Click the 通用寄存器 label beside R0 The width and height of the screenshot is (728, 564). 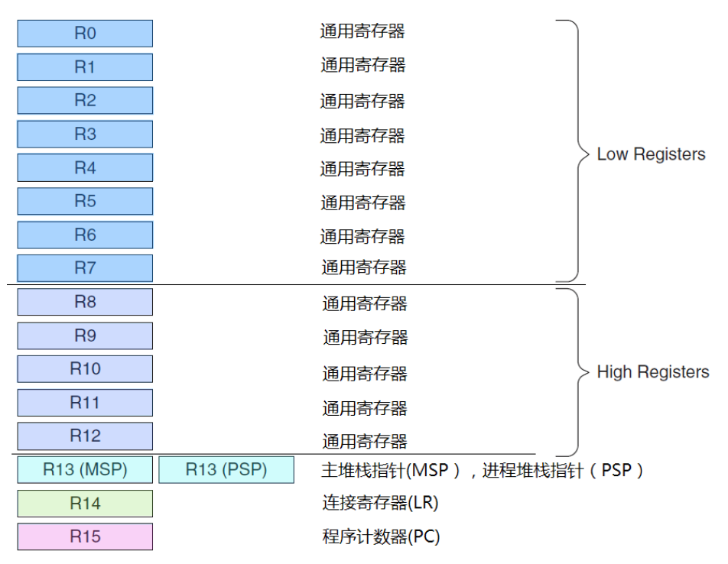[362, 31]
